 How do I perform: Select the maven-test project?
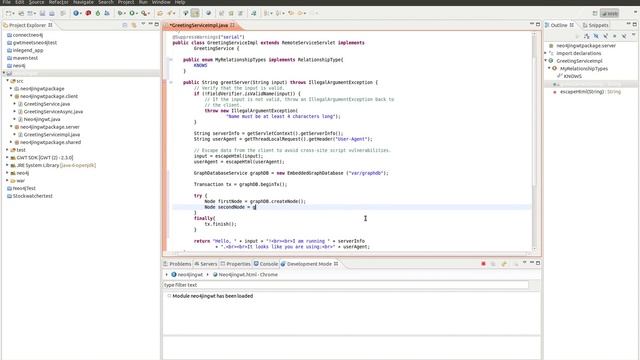click(x=25, y=58)
